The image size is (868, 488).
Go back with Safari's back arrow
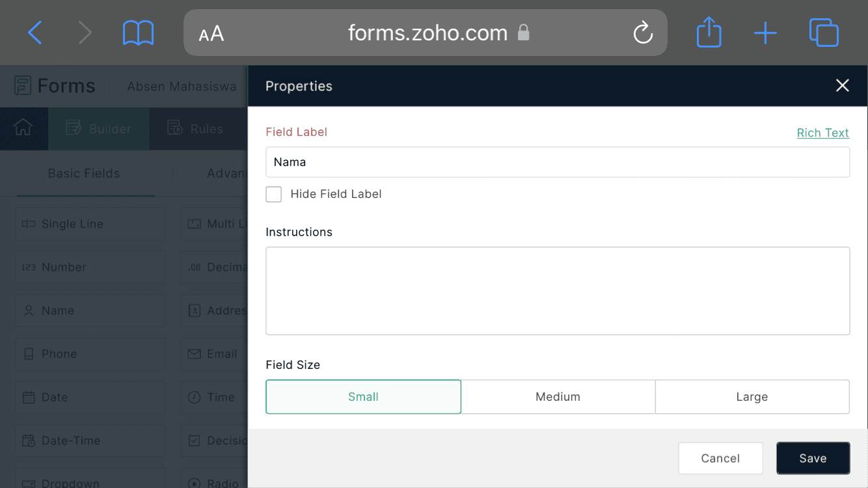click(35, 33)
